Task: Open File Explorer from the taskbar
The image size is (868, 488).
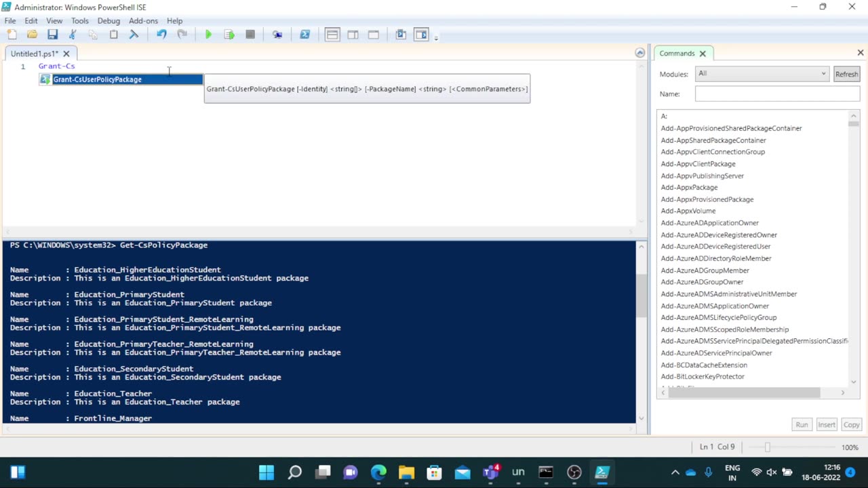Action: pos(406,472)
